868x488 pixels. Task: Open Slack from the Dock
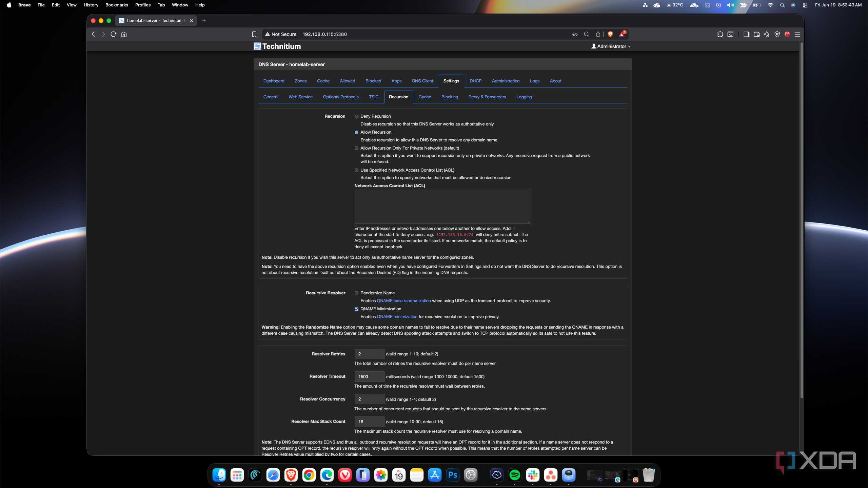tap(533, 475)
